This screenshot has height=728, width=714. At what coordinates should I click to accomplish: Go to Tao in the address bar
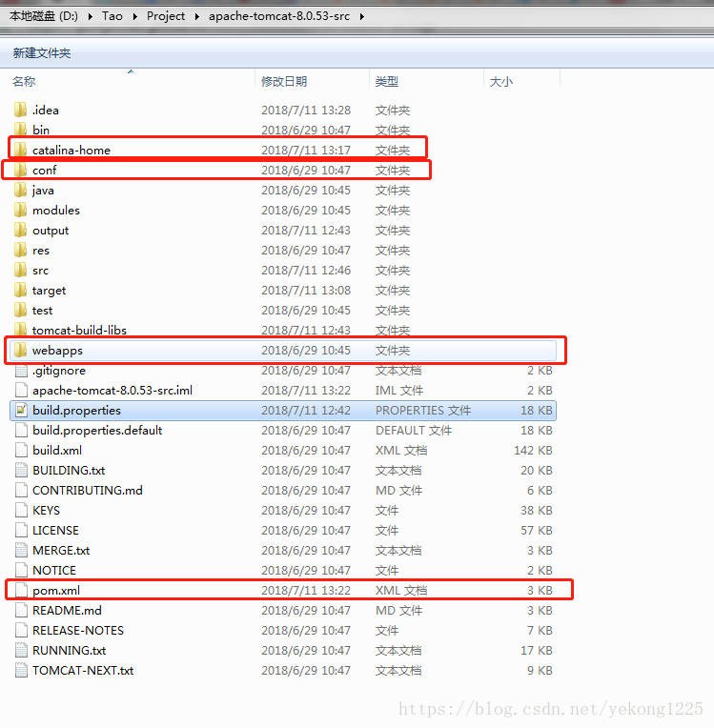click(x=112, y=16)
